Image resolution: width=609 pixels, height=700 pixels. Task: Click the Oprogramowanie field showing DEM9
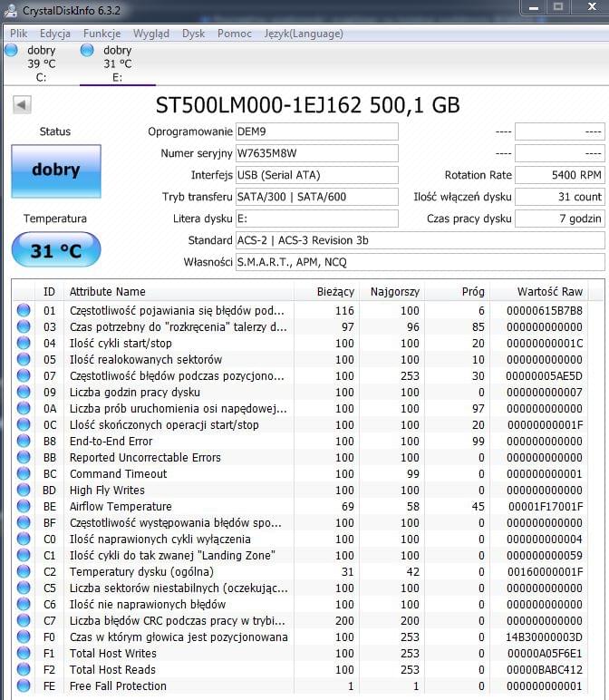coord(317,131)
